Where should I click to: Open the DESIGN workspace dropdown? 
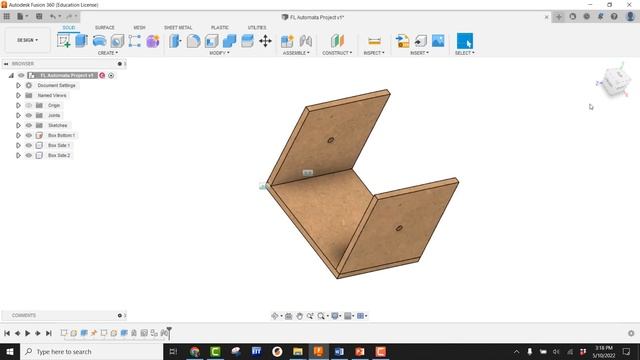(x=27, y=40)
